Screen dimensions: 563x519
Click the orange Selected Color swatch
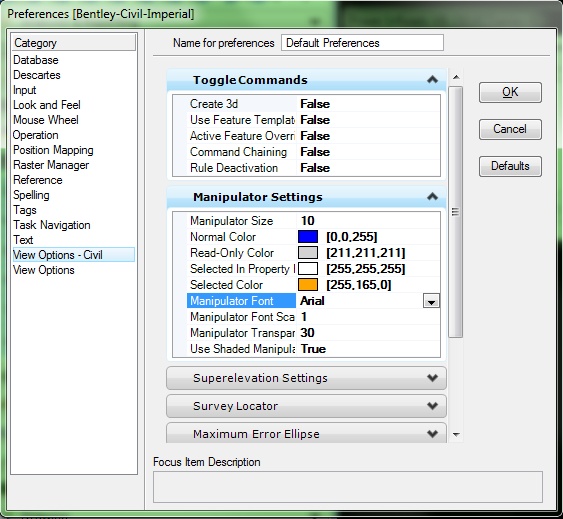tap(308, 285)
